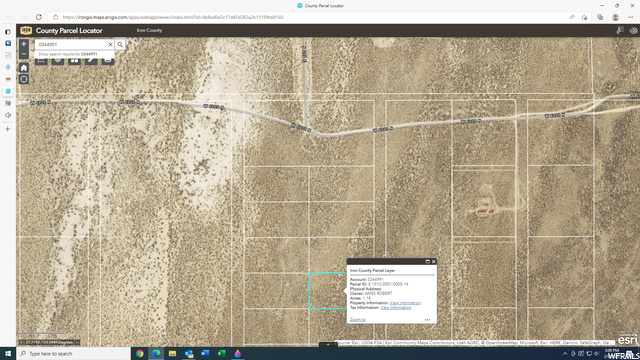Open File Explorer from the taskbar
This screenshot has width=640, height=360.
(x=173, y=353)
